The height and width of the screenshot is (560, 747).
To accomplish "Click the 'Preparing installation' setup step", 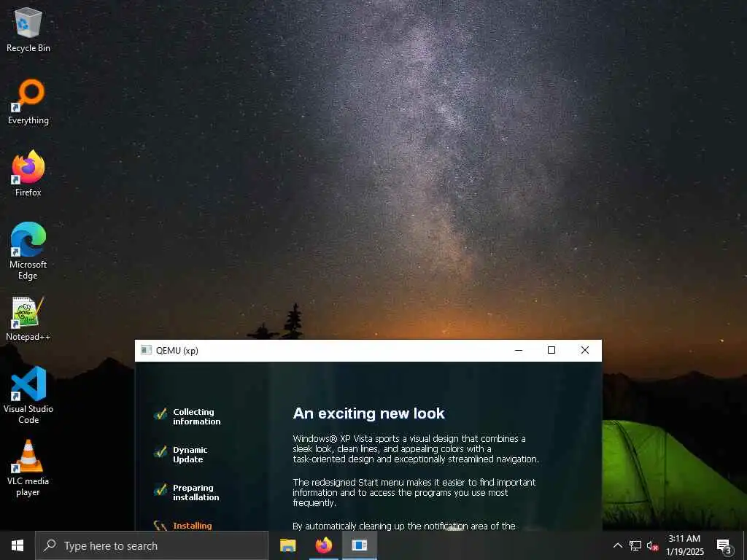I will click(196, 492).
